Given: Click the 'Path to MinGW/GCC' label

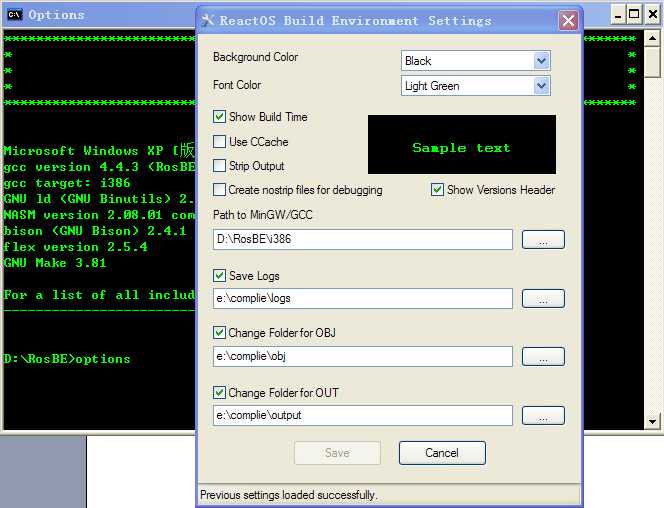Looking at the screenshot, I should 263,215.
